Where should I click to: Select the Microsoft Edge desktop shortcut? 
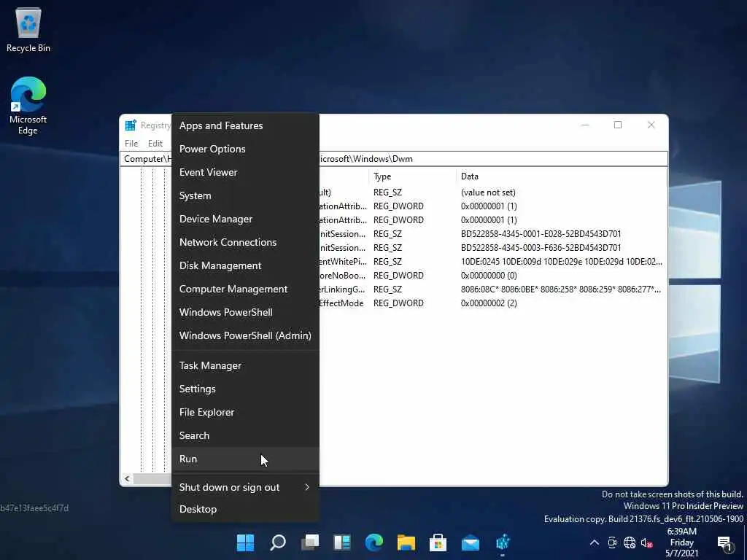28,106
